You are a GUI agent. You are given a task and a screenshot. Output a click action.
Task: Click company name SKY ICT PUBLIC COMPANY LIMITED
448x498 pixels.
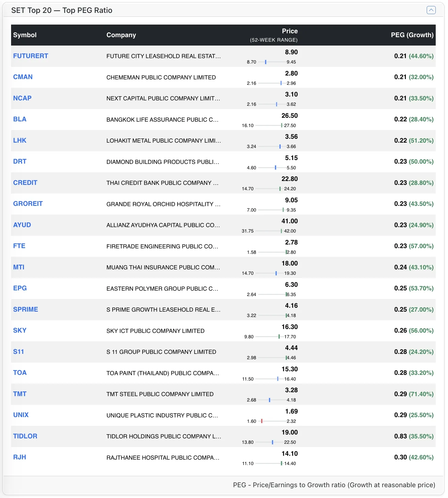[x=155, y=331]
